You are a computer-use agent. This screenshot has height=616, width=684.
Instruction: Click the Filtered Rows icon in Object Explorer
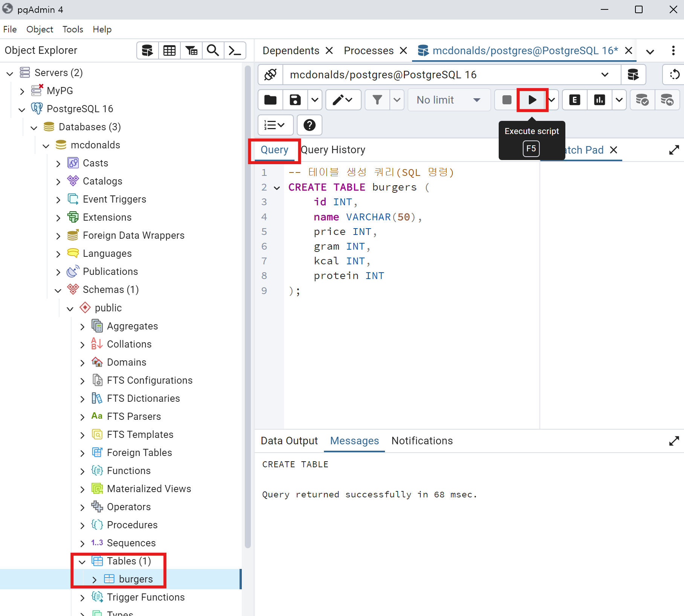coord(191,50)
